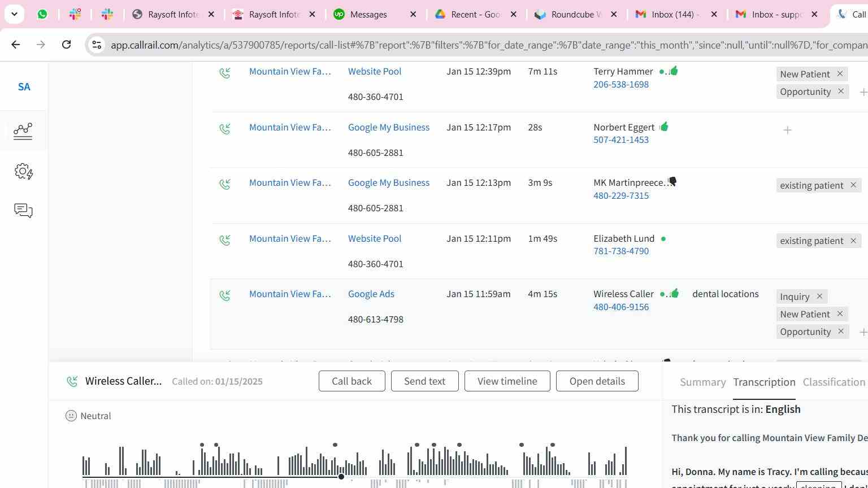Open the CallRail analytics reports sidebar icon
This screenshot has width=868, height=488.
[x=23, y=131]
